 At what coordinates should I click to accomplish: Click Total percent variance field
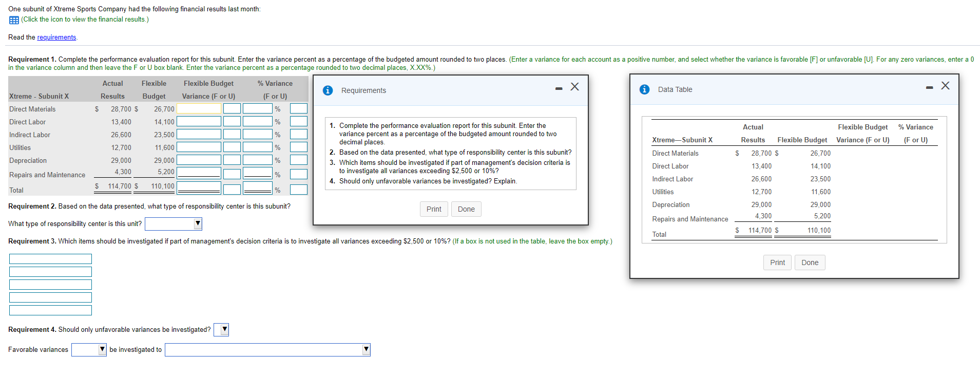258,188
